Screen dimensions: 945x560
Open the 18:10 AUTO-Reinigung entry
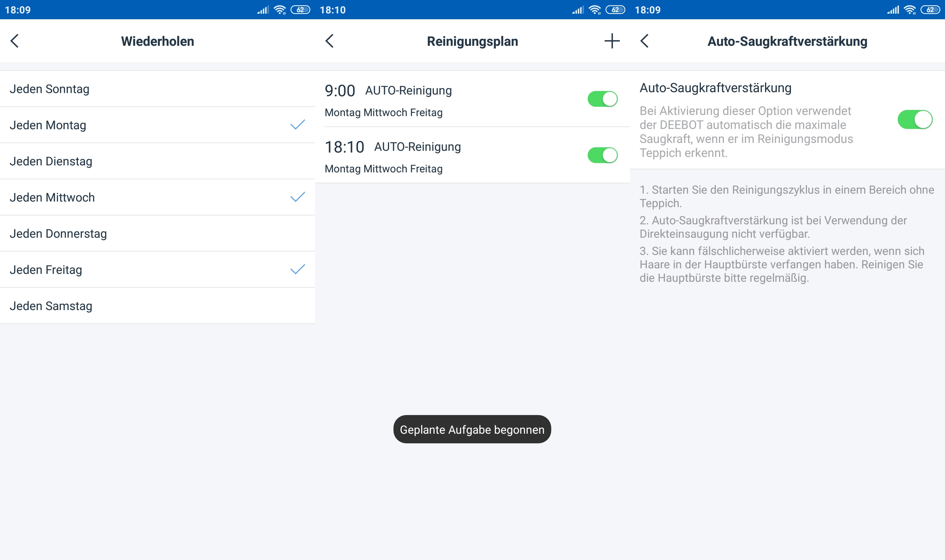click(472, 155)
